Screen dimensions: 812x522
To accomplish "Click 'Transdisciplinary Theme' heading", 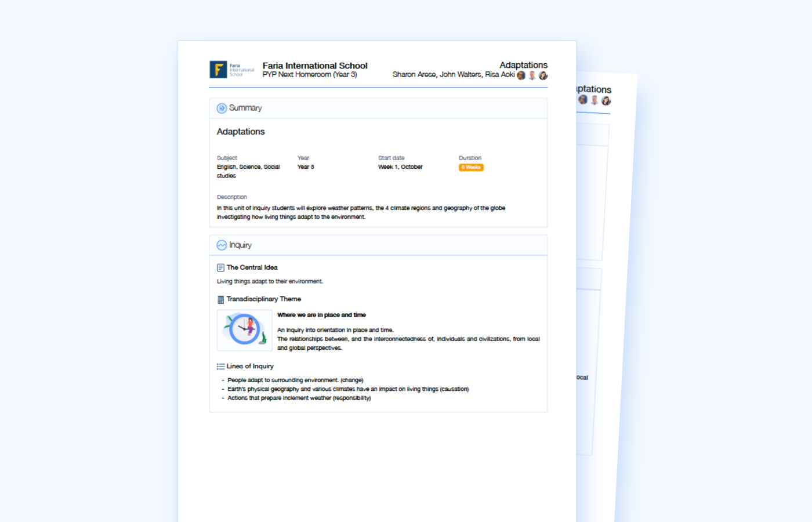I will point(264,299).
